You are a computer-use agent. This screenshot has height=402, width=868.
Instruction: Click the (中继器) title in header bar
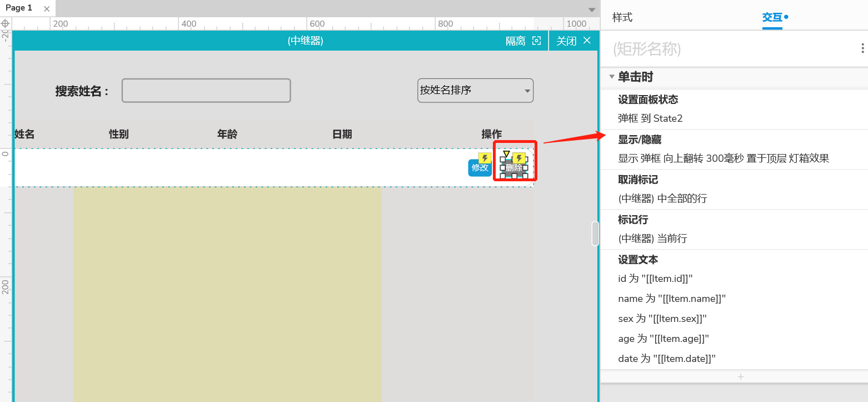[x=306, y=41]
